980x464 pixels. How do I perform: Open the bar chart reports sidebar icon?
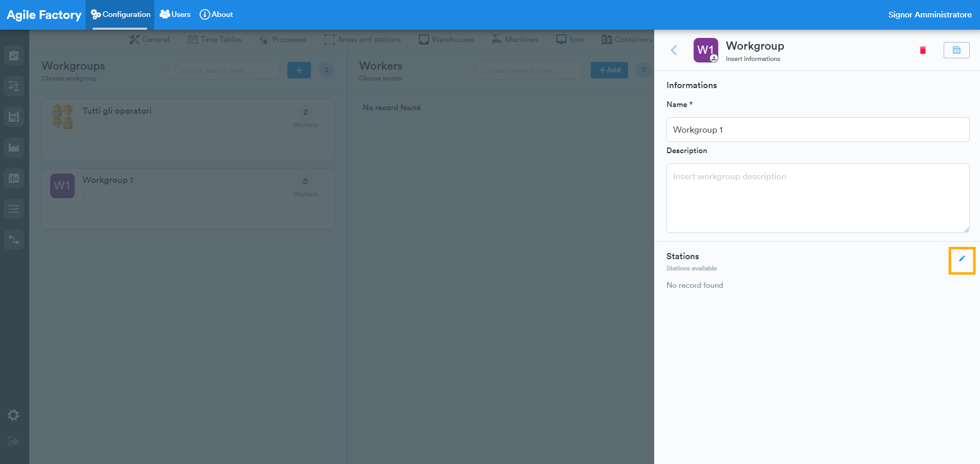click(14, 178)
